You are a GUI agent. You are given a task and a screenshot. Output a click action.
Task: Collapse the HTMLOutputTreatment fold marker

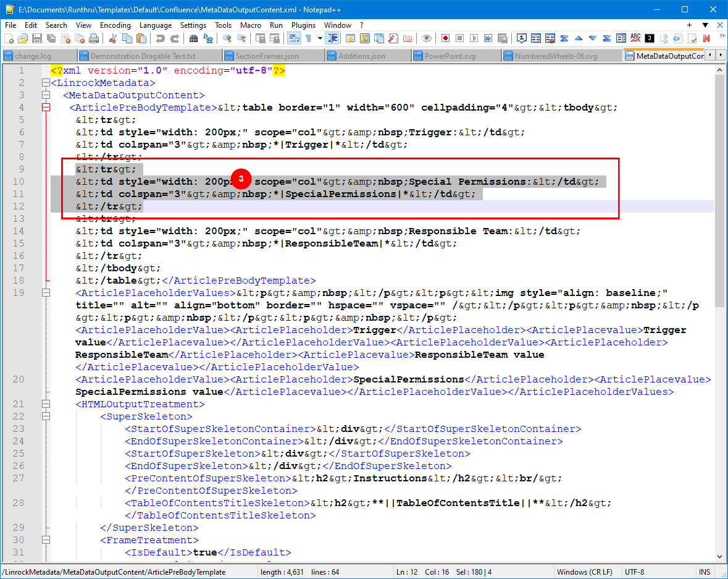tap(46, 404)
